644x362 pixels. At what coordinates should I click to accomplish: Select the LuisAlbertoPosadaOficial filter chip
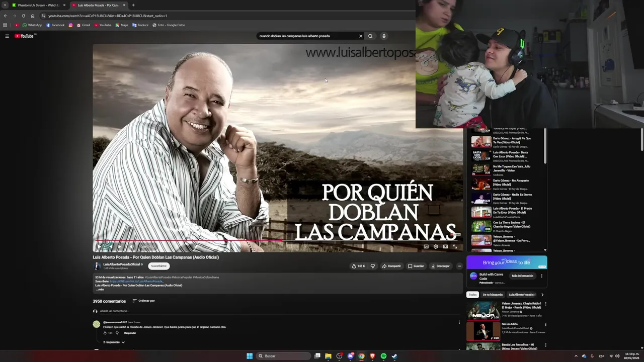[522, 295]
